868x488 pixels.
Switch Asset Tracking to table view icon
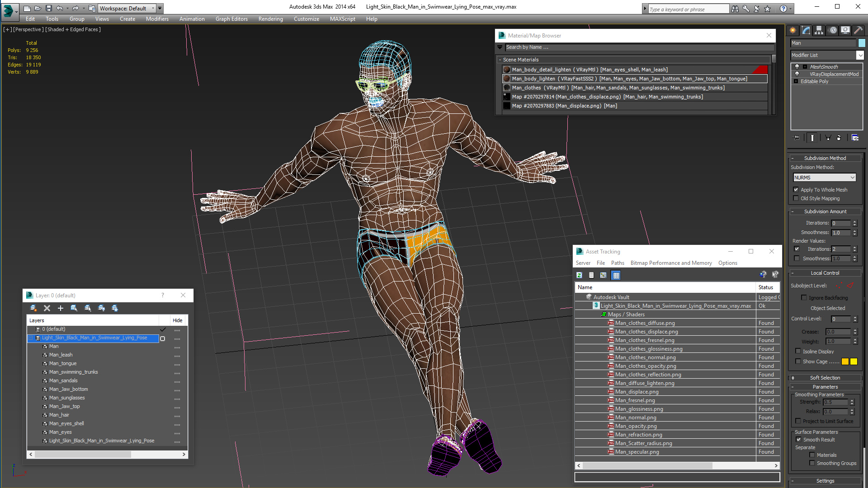pos(616,275)
